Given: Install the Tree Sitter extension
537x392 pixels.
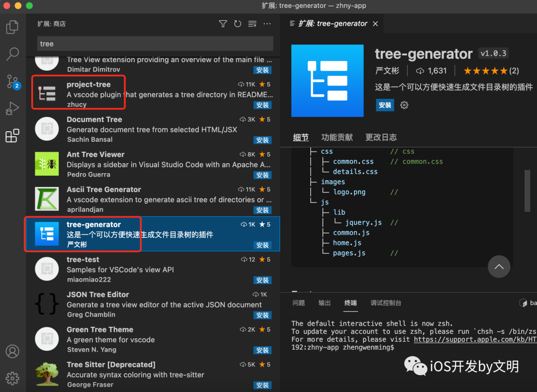Looking at the screenshot, I should (x=263, y=385).
